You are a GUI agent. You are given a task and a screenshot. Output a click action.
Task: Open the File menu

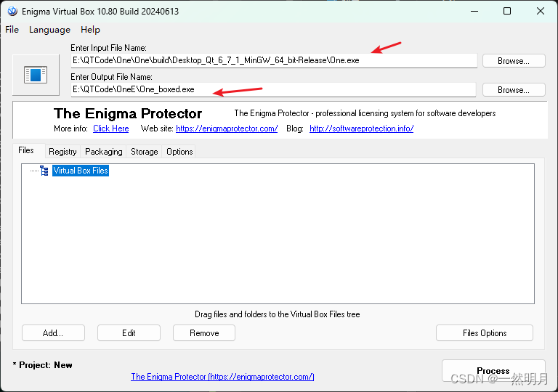[x=12, y=30]
